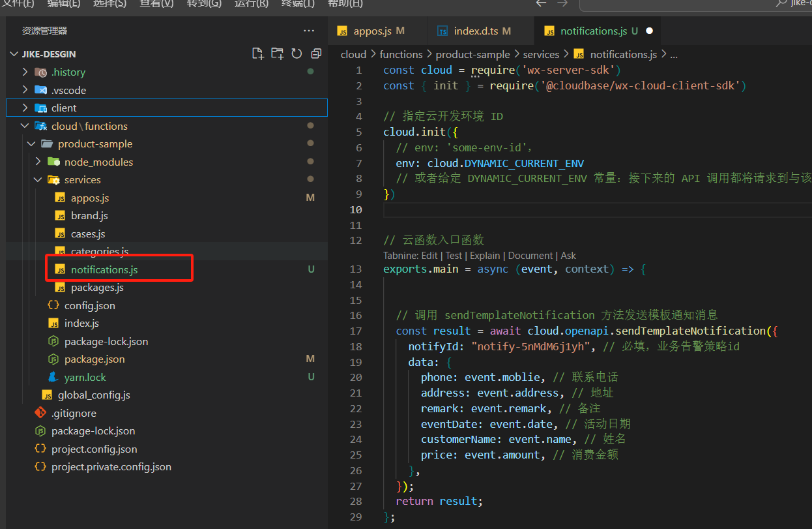The height and width of the screenshot is (529, 812).
Task: Expand the node_modules folder
Action: [98, 162]
